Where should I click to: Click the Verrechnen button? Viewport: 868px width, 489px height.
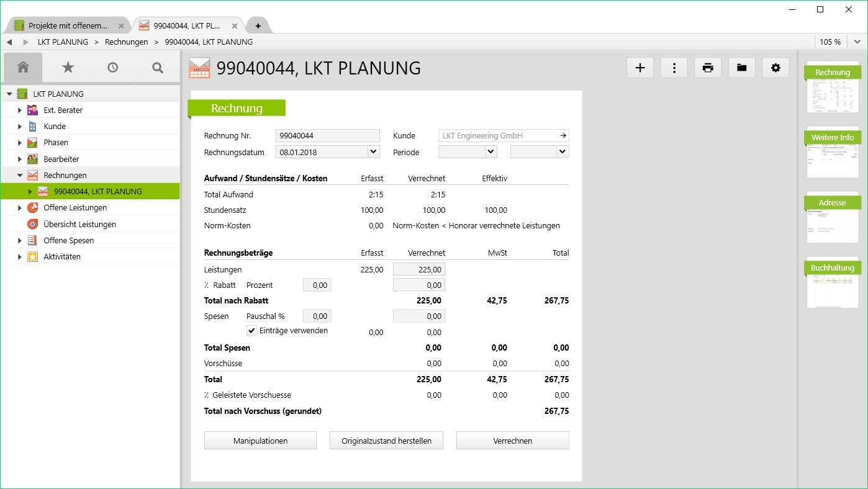(x=512, y=441)
